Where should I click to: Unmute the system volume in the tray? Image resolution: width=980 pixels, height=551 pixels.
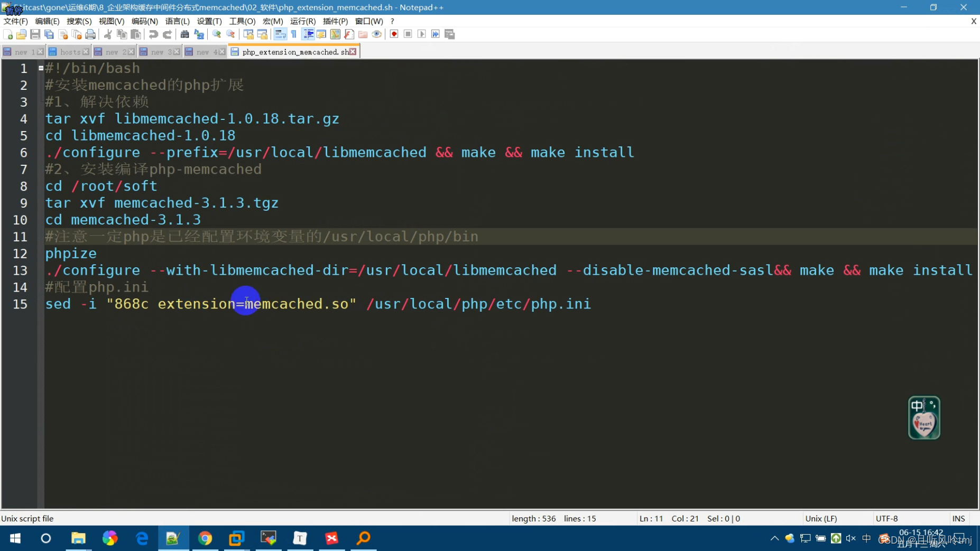click(850, 538)
